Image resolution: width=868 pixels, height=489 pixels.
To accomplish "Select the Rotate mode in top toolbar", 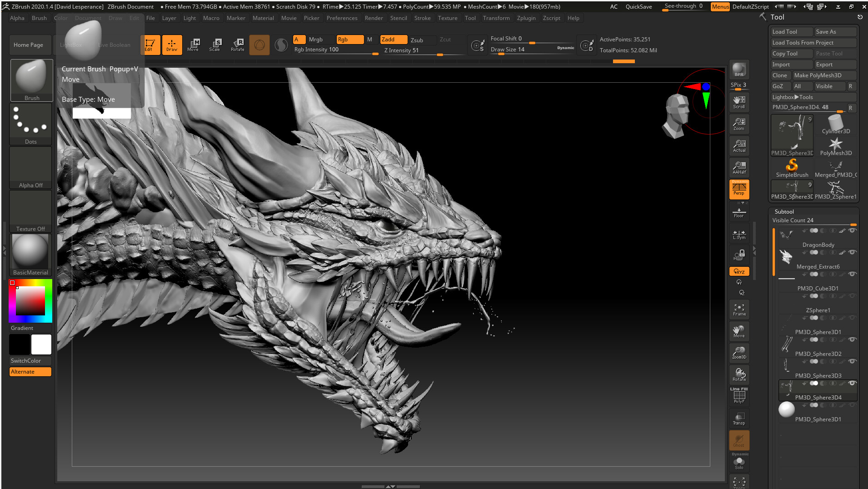I will 237,45.
